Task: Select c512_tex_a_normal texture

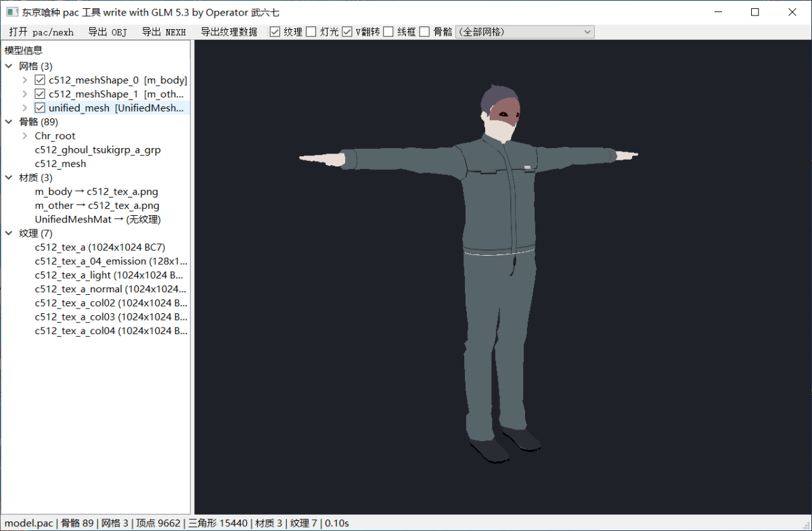Action: pyautogui.click(x=111, y=289)
